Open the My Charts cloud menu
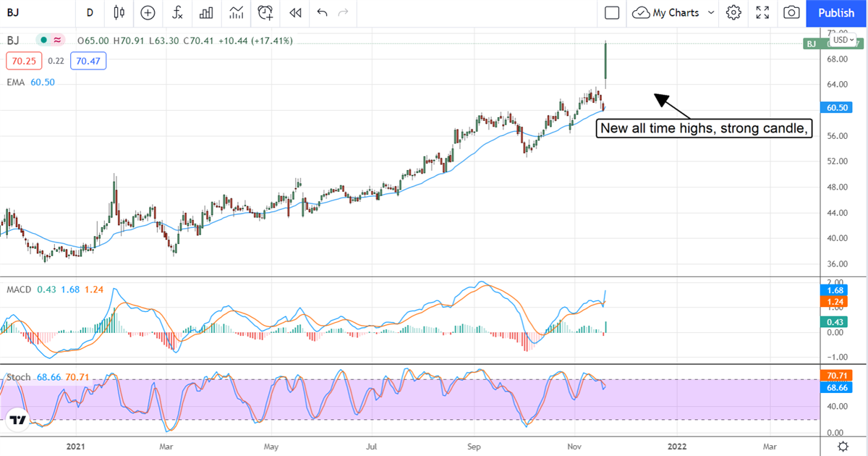Screen dimensions: 868x456 667,12
